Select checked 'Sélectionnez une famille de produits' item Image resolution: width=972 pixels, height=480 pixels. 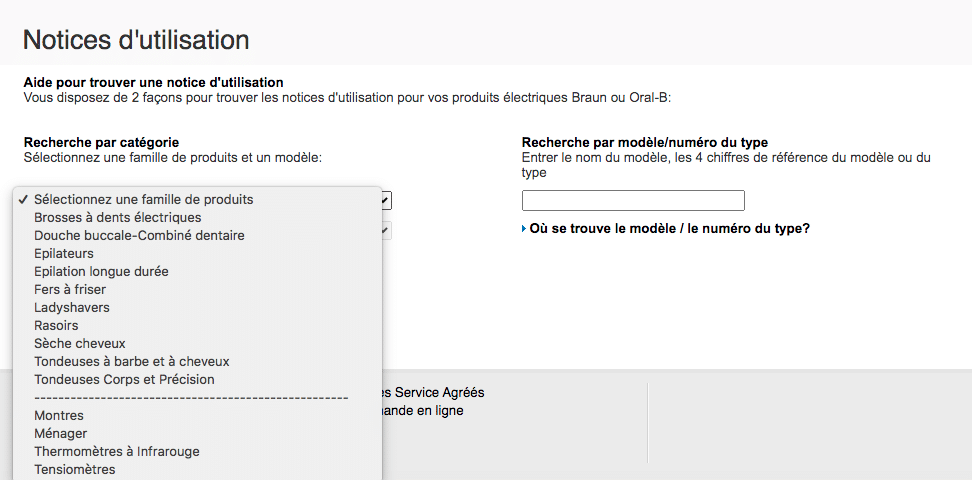[143, 199]
